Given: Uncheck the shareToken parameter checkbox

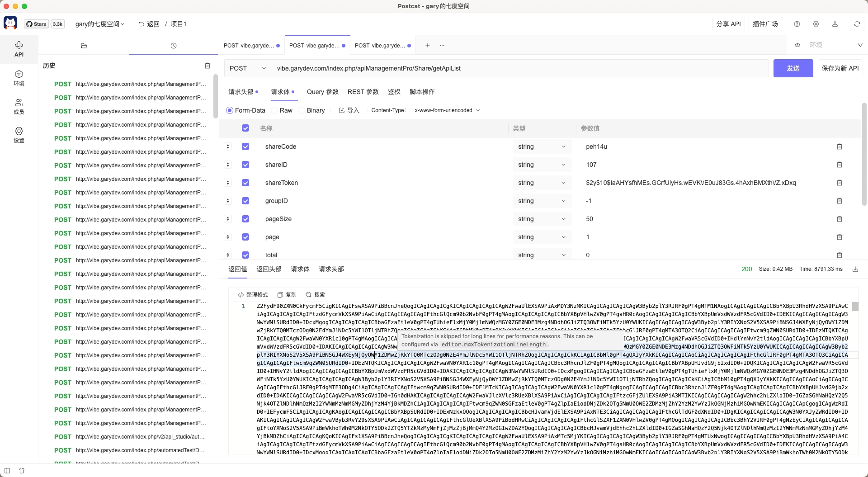Looking at the screenshot, I should (245, 183).
